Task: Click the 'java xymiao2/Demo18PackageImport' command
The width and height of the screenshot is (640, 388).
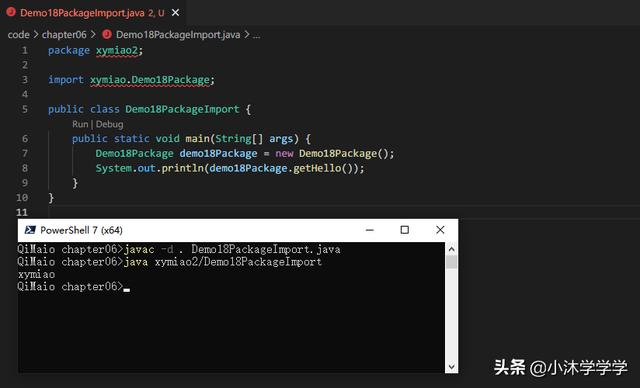Action: click(223, 262)
